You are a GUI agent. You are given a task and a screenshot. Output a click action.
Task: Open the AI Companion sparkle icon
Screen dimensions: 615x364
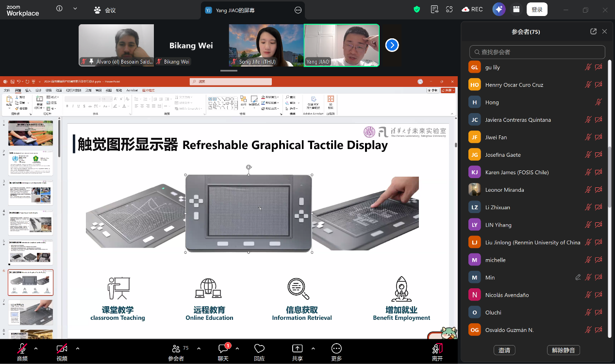[x=499, y=9]
